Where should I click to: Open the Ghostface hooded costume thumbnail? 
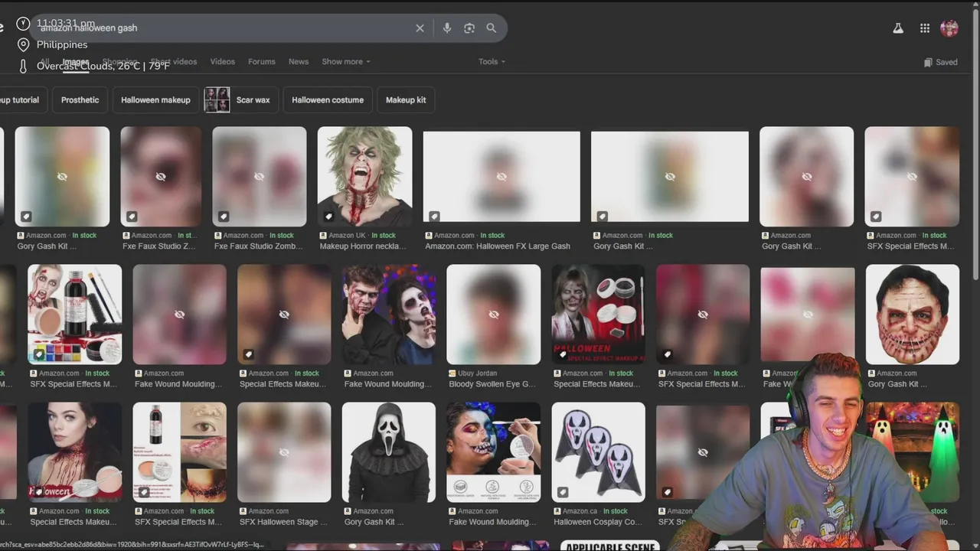coord(389,452)
